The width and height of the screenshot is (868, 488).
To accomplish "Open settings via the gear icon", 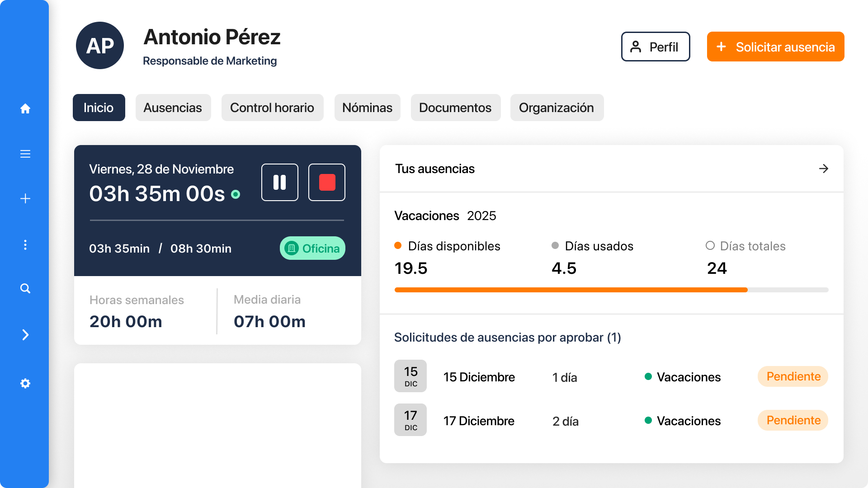I will (x=25, y=383).
